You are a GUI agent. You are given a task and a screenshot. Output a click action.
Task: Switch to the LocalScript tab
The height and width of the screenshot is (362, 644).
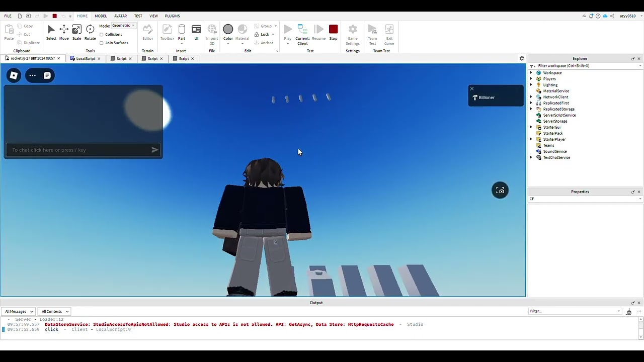(x=86, y=59)
